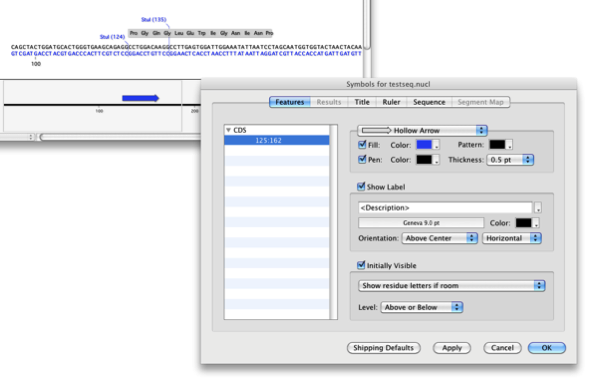Open the Above Center orientation dropdown
The height and width of the screenshot is (384, 598).
(x=439, y=238)
